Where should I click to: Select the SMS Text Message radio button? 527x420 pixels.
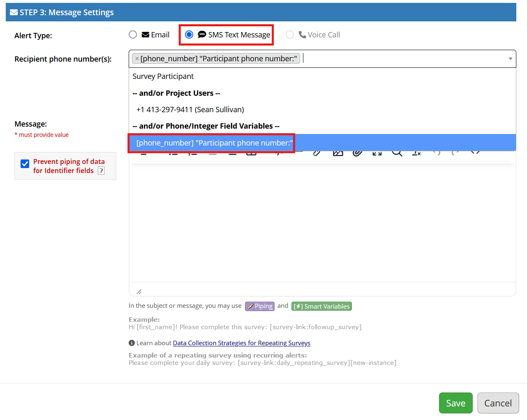click(189, 35)
